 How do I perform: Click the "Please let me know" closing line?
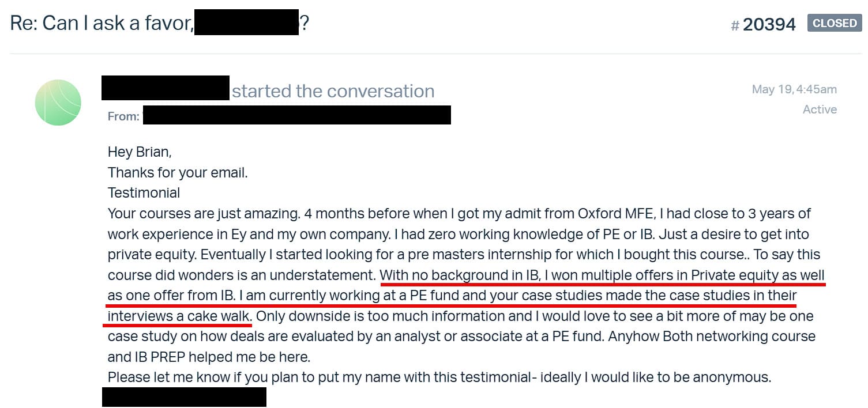click(439, 377)
